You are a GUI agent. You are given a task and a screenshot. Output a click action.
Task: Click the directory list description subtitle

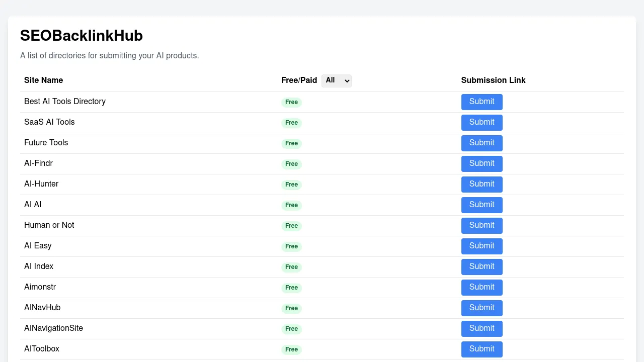pyautogui.click(x=110, y=56)
